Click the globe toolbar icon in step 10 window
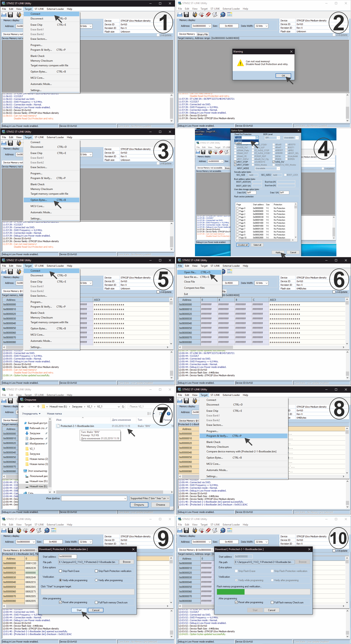This screenshot has width=351, height=644. (x=223, y=530)
